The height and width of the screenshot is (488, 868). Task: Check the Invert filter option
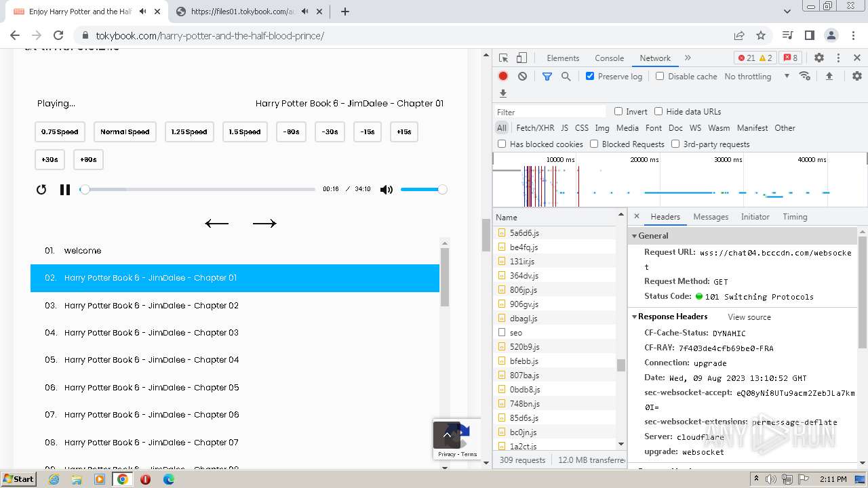[x=618, y=111]
